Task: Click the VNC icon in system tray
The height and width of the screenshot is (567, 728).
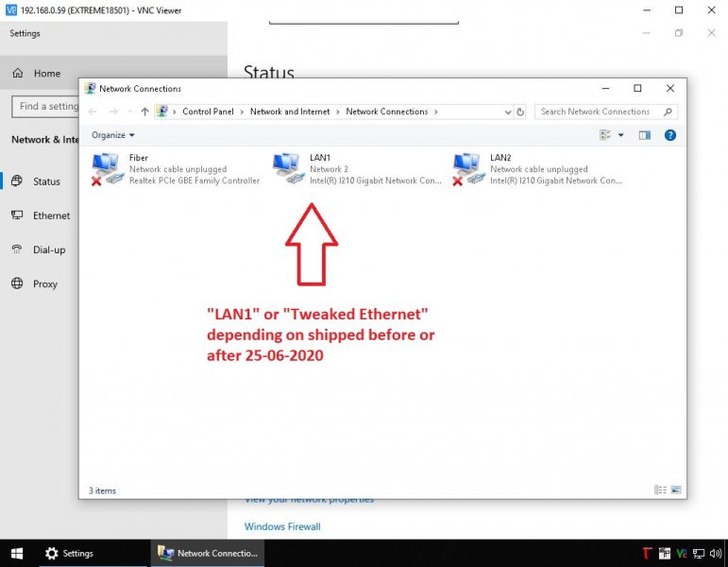Action: 682,554
